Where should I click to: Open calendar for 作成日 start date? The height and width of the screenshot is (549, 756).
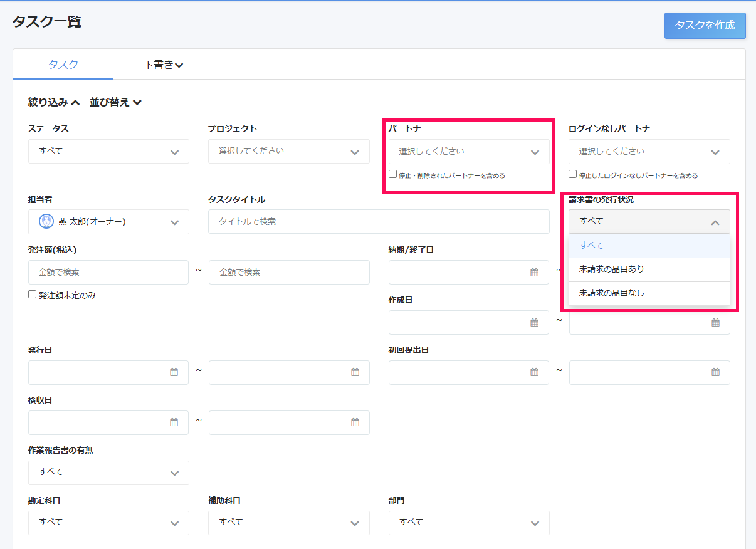point(535,322)
